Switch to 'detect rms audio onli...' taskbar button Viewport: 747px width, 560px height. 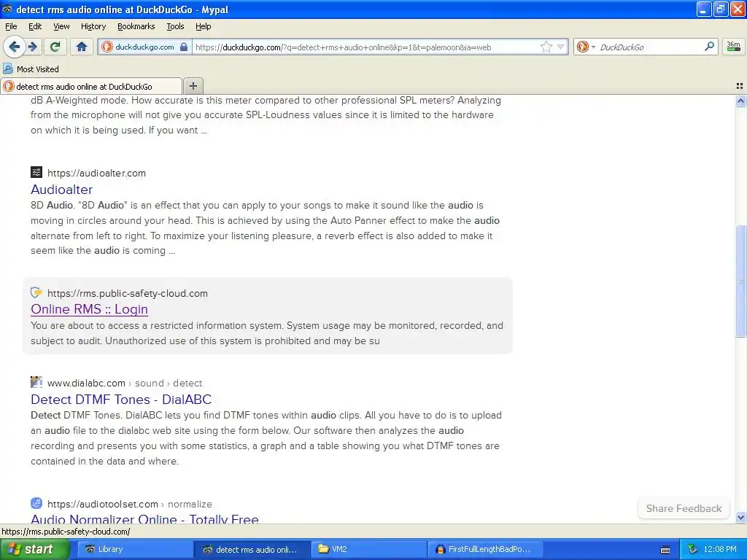[x=252, y=549]
